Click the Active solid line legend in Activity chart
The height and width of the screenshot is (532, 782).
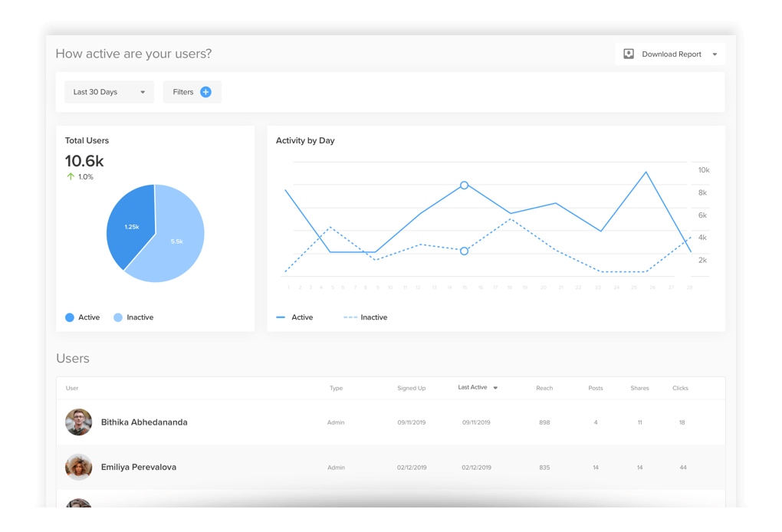point(294,317)
